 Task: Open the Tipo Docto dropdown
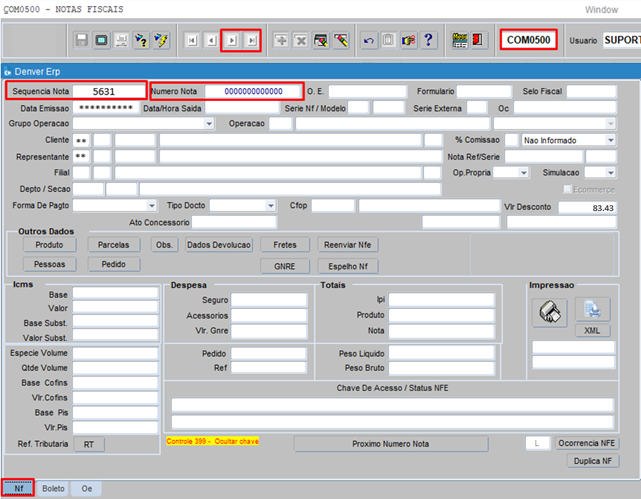pos(270,206)
